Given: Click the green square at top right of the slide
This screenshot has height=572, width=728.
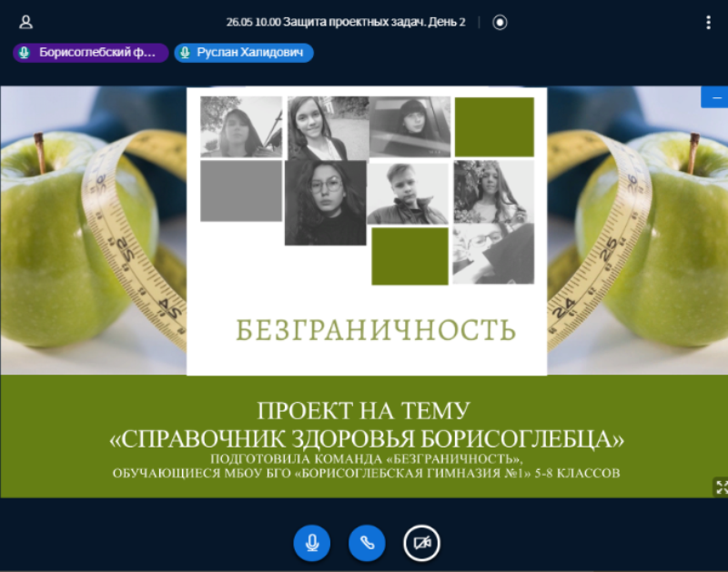Looking at the screenshot, I should (x=494, y=127).
